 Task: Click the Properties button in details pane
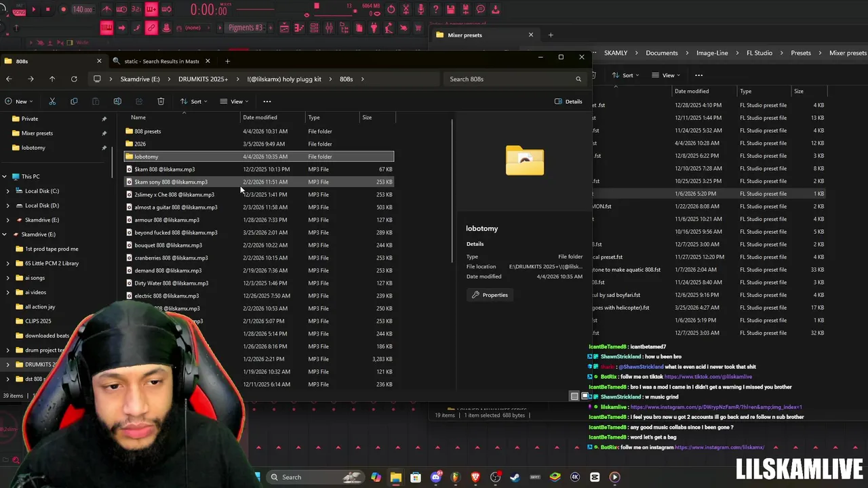pyautogui.click(x=490, y=295)
